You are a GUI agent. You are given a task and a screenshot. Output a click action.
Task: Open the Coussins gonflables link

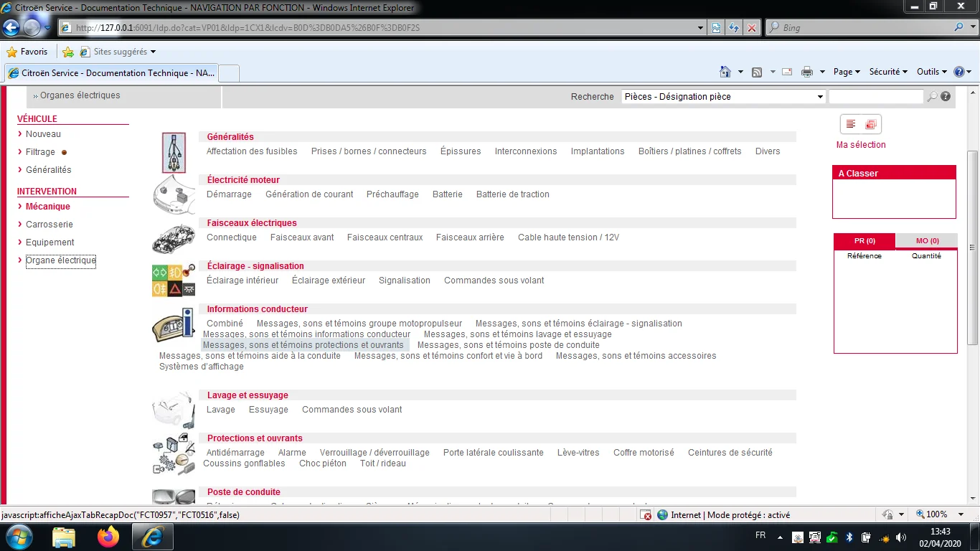[244, 463]
